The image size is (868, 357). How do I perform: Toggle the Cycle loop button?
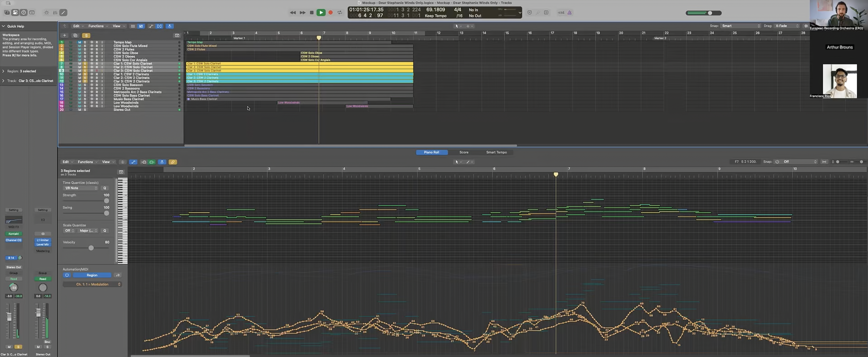point(340,12)
